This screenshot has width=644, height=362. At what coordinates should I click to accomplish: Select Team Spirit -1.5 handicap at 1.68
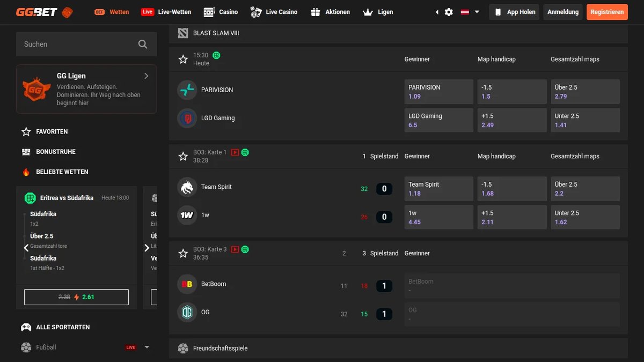tap(512, 189)
